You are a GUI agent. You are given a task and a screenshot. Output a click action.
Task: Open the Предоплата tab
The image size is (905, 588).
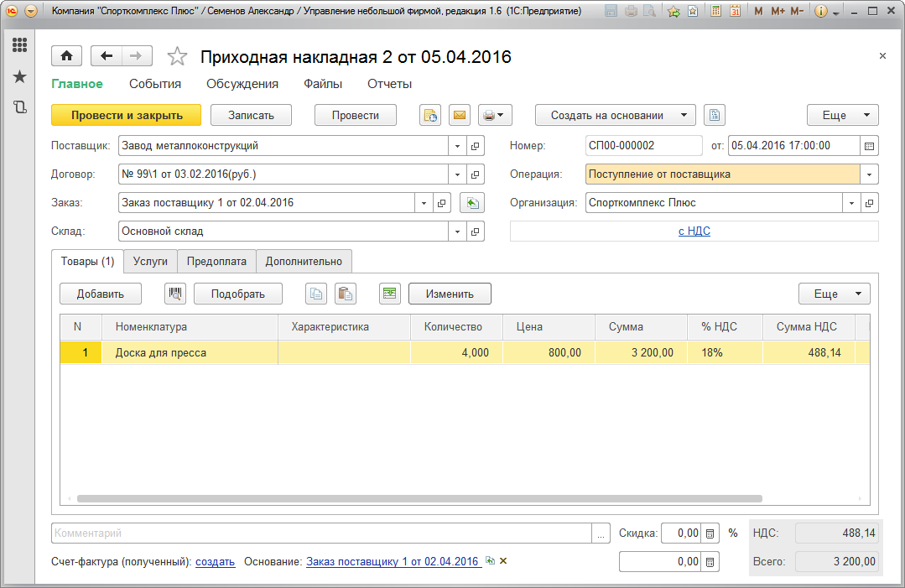point(216,262)
